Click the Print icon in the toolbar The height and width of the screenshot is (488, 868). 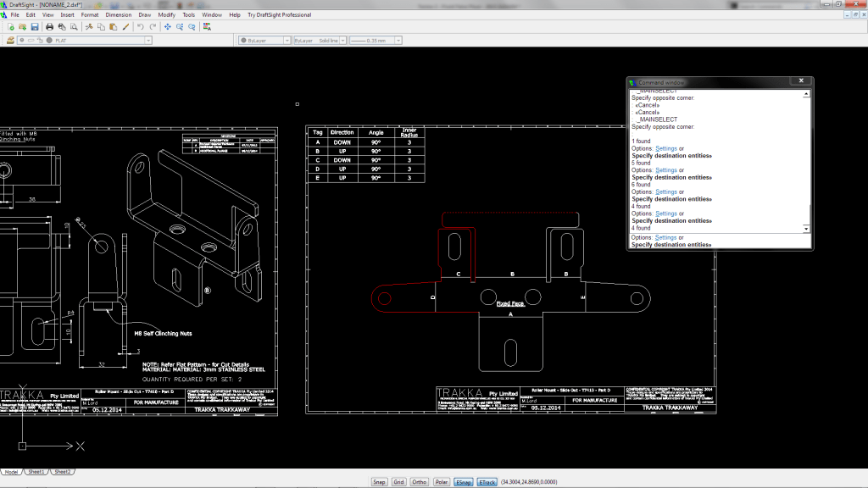coord(50,27)
